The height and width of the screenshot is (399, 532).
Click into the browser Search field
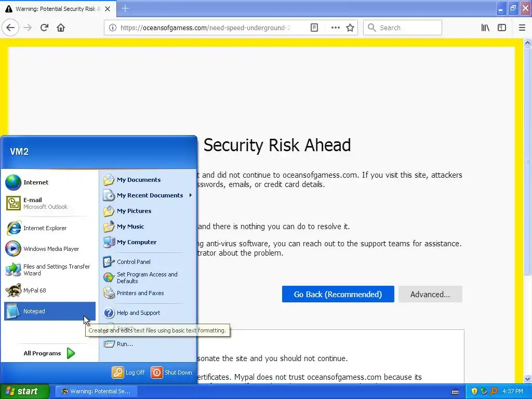click(403, 28)
